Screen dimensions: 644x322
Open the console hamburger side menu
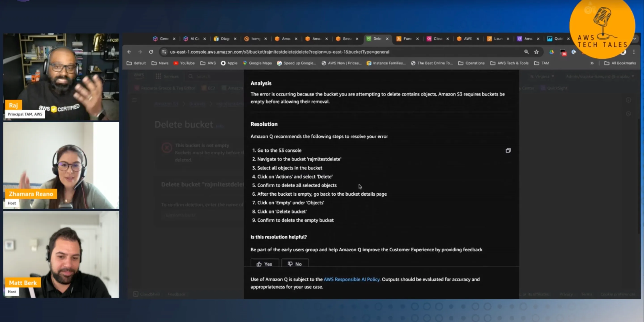(134, 100)
